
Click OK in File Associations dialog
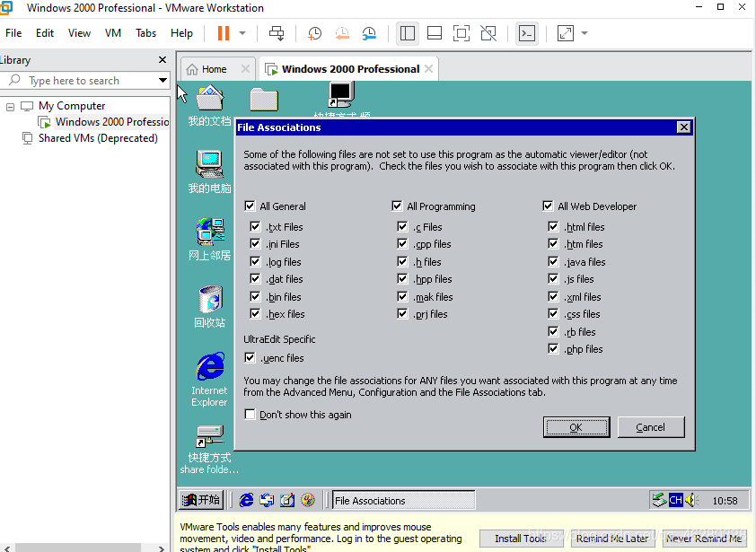pyautogui.click(x=576, y=427)
